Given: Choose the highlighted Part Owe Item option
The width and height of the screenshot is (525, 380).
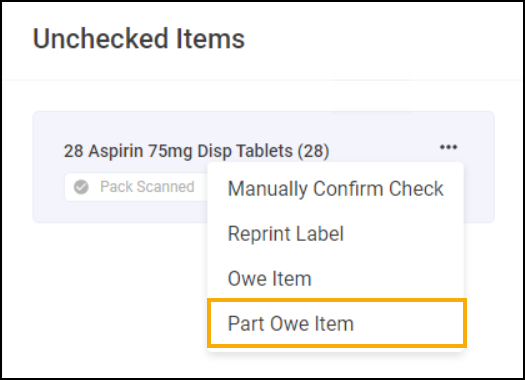Looking at the screenshot, I should click(336, 323).
